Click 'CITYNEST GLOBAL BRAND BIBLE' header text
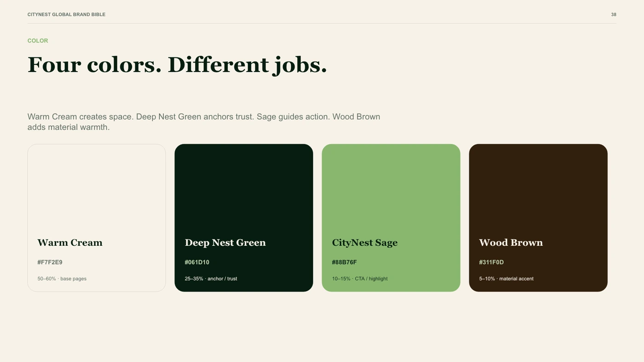Screen dimensions: 644x362 [66, 15]
